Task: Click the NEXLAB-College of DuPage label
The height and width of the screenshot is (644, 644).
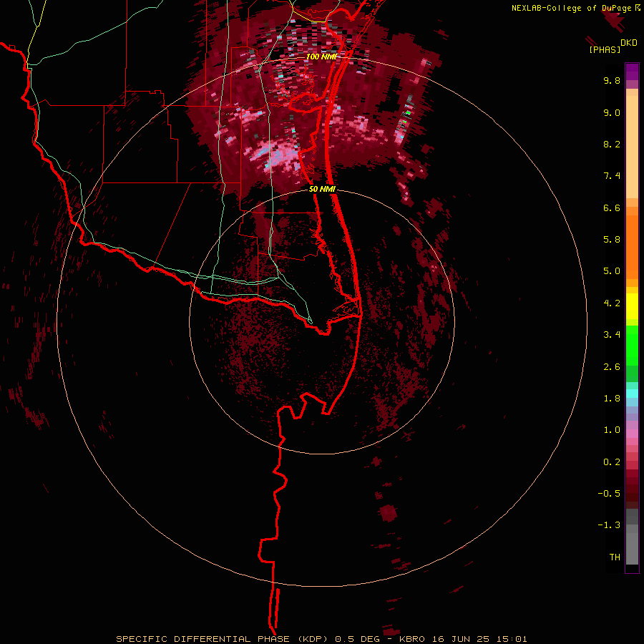Action: [571, 8]
